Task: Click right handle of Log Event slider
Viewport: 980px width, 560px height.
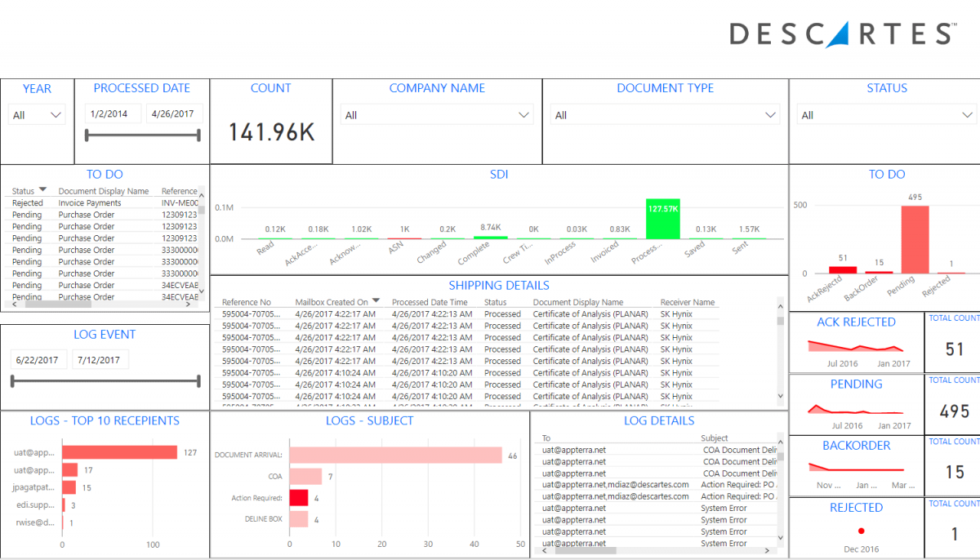Action: [198, 380]
